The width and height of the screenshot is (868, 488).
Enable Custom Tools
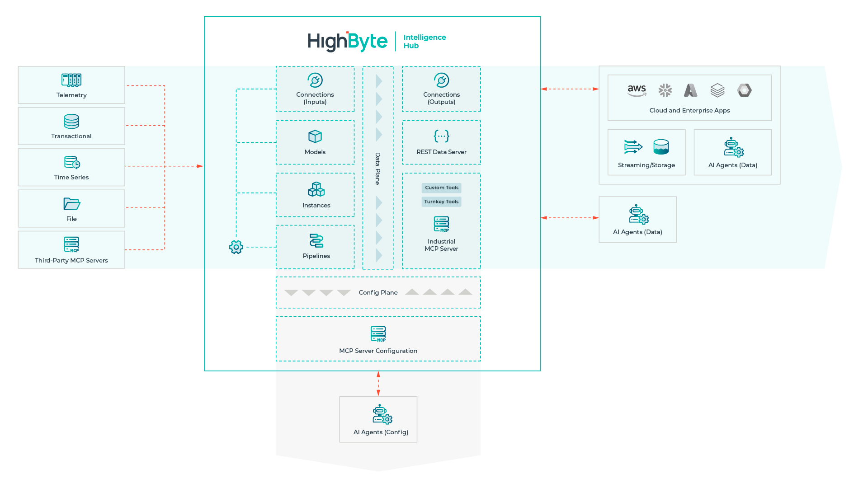point(441,188)
